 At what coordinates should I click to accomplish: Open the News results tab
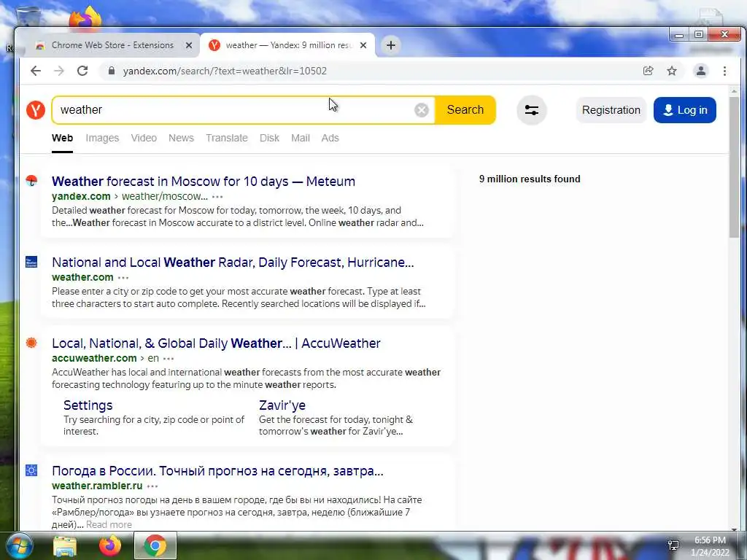coord(181,138)
